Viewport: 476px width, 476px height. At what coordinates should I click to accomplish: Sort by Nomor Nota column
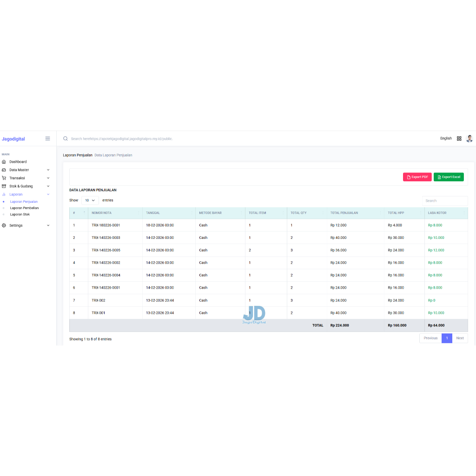click(115, 213)
